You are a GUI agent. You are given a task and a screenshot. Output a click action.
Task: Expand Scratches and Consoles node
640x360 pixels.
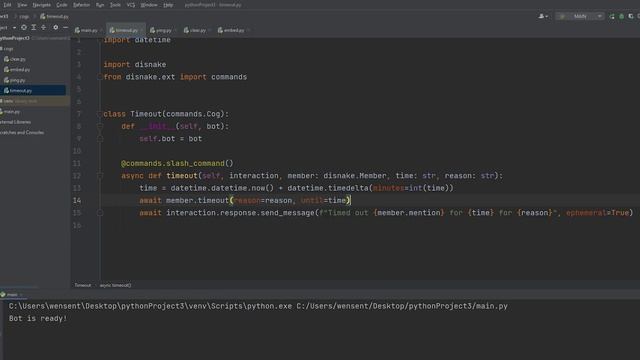click(22, 132)
